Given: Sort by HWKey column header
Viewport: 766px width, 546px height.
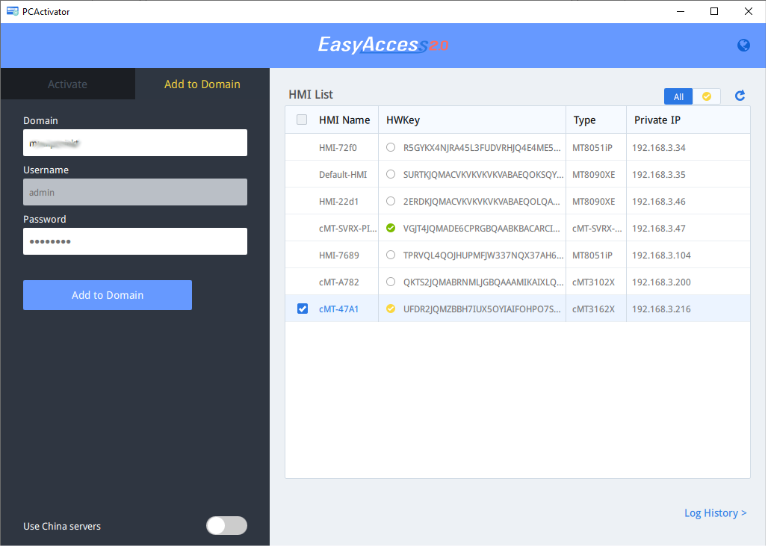Looking at the screenshot, I should click(x=403, y=120).
